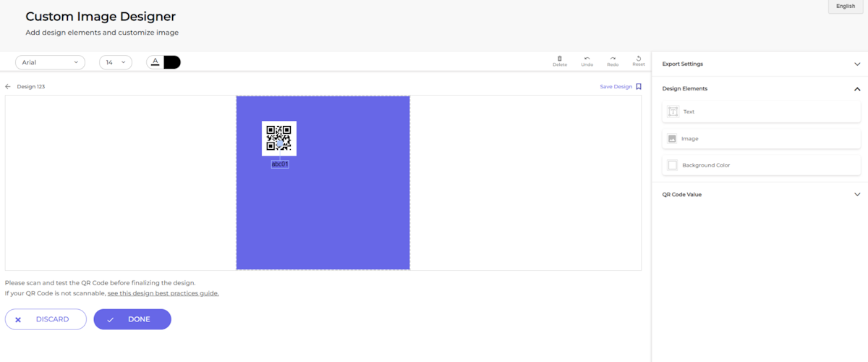Add a Text design element

click(x=762, y=111)
